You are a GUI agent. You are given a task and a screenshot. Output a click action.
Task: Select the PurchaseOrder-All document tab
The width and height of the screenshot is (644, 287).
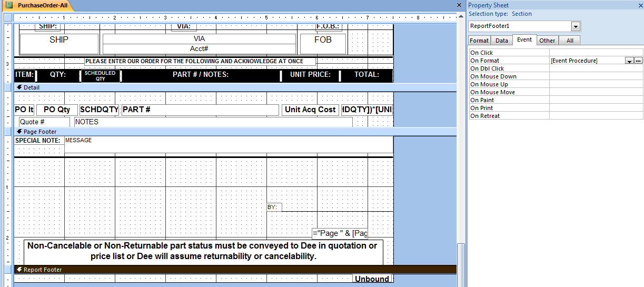point(37,5)
